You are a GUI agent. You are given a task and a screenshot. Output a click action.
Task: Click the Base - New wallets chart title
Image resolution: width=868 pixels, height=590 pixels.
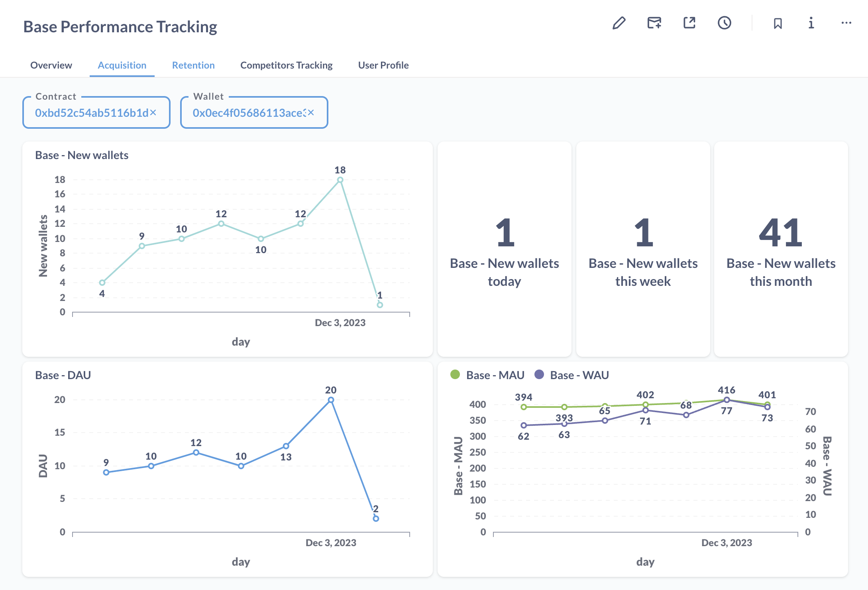click(x=82, y=155)
